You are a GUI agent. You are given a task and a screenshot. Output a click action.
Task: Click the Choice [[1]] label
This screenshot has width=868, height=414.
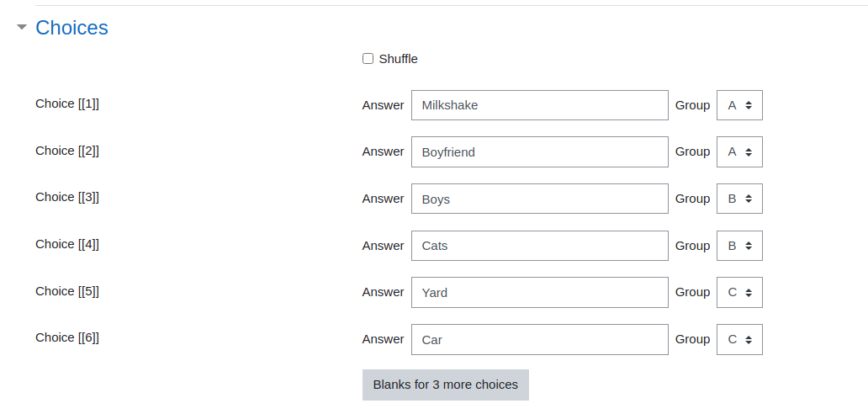coord(67,103)
